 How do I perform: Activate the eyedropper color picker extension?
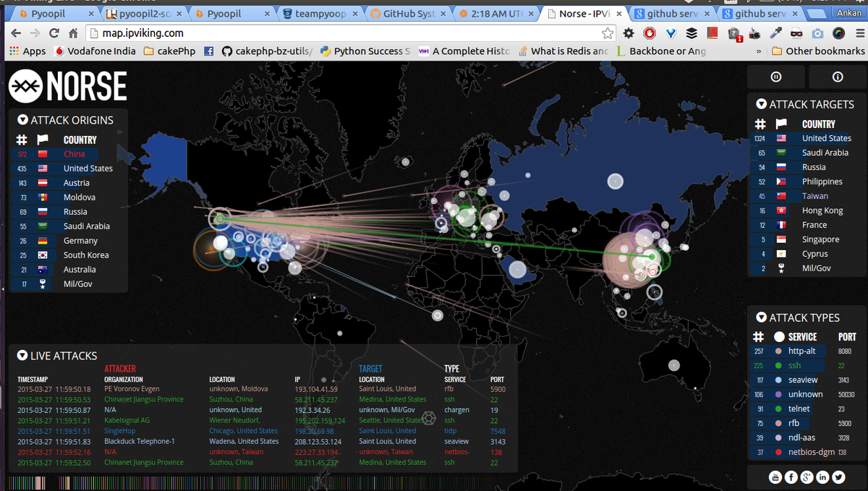pos(775,33)
